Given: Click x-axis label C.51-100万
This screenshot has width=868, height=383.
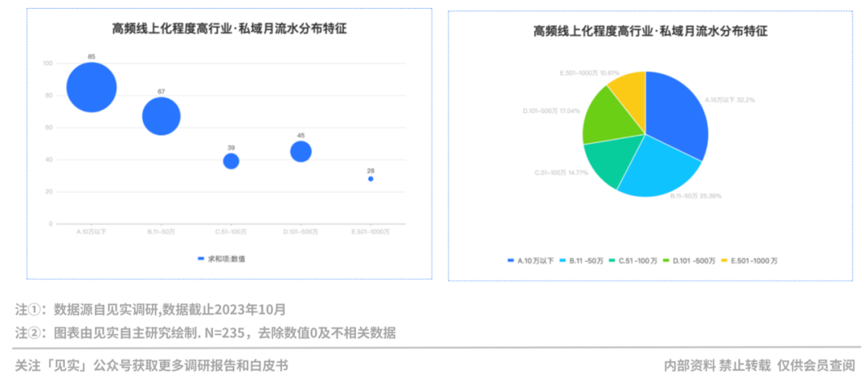Looking at the screenshot, I should [231, 232].
